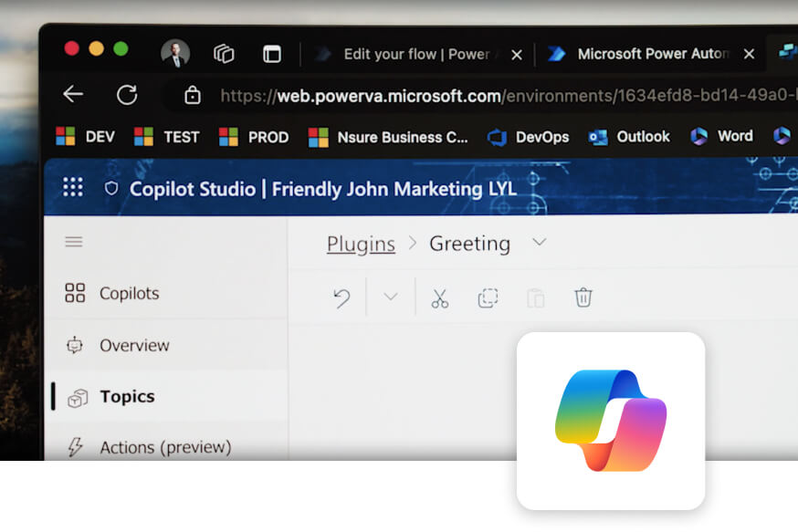The image size is (798, 532).
Task: Open the PROD bookmark
Action: click(254, 137)
